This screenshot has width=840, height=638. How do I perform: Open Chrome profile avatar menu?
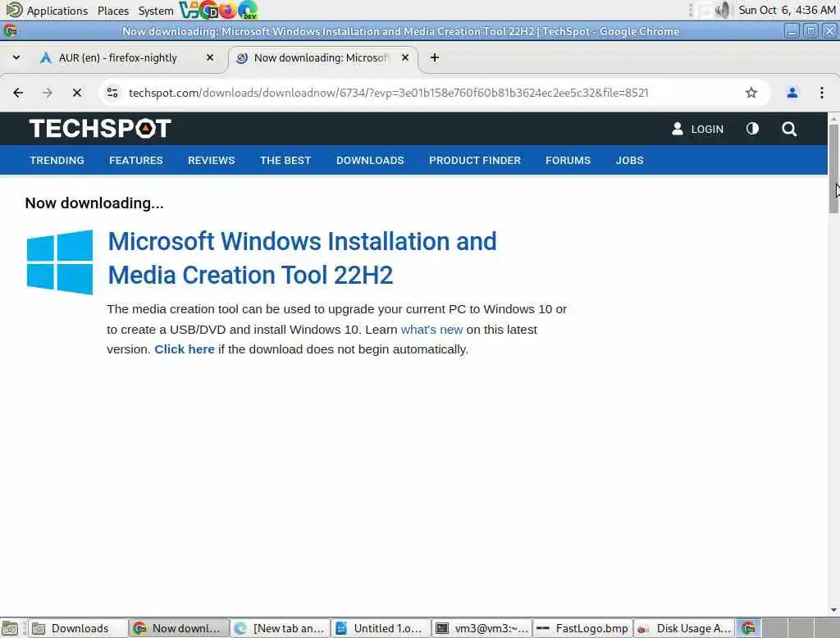point(792,93)
